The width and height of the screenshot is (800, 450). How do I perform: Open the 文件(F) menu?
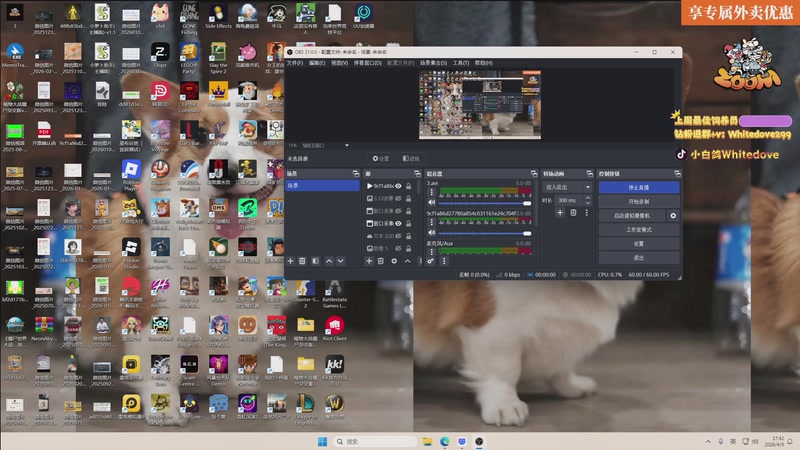(x=294, y=63)
